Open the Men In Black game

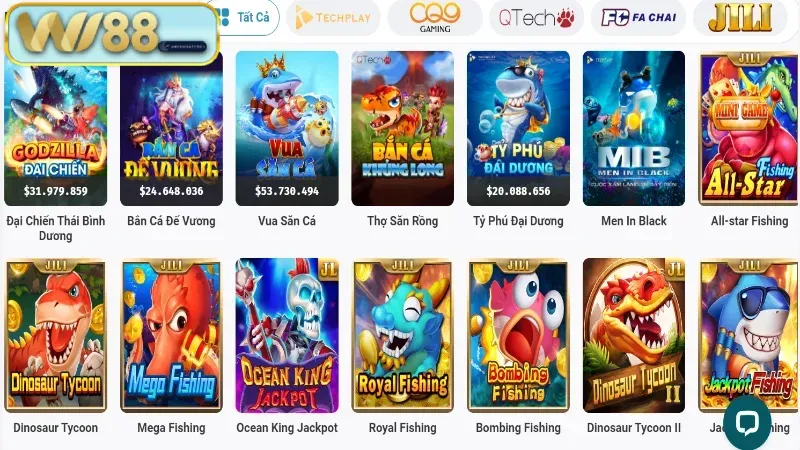coord(634,128)
